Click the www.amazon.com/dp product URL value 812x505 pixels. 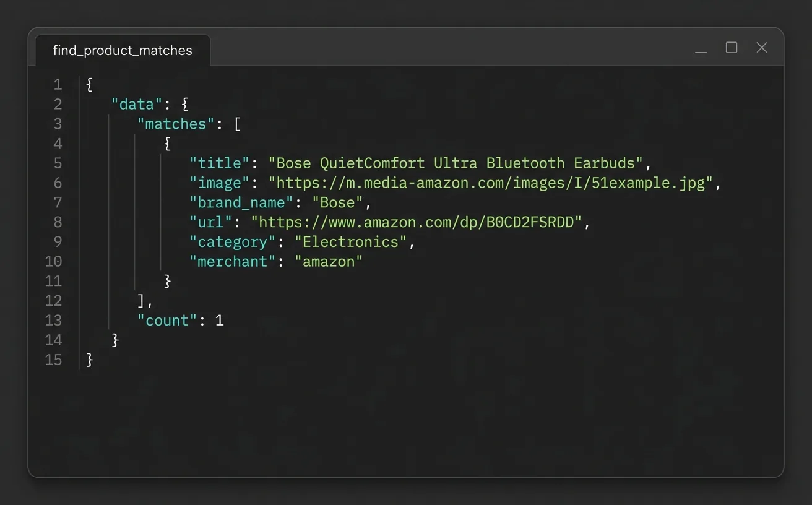417,222
